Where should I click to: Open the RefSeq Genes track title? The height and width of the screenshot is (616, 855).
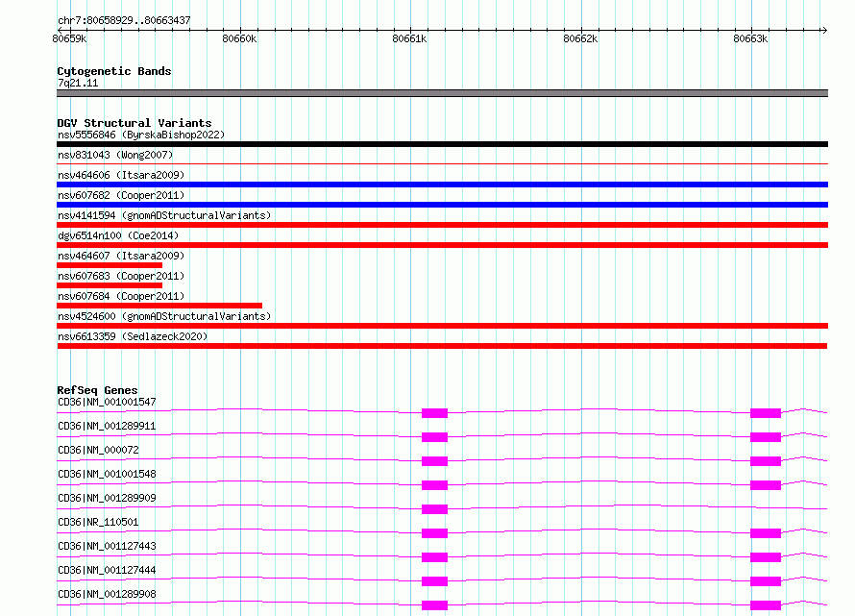97,390
